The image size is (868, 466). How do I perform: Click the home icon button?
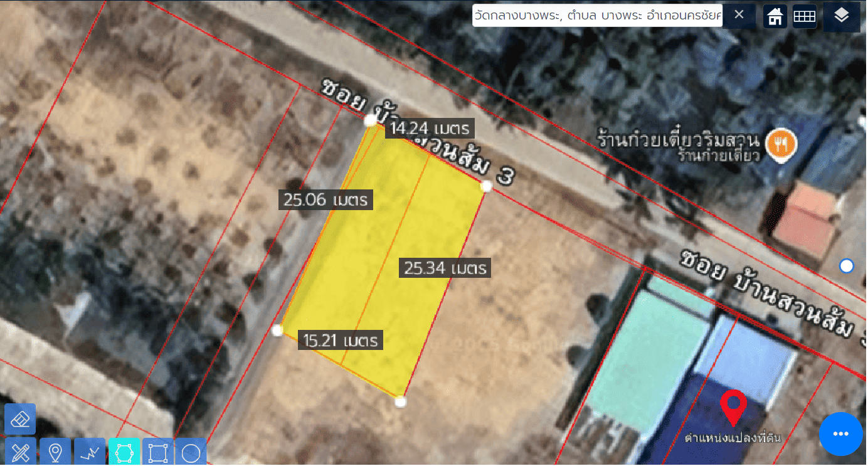[775, 16]
